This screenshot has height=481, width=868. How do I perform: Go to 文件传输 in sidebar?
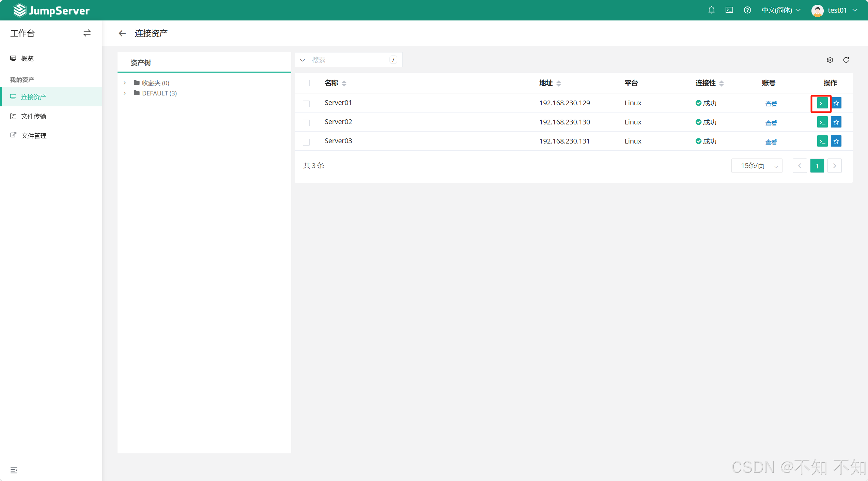click(33, 116)
